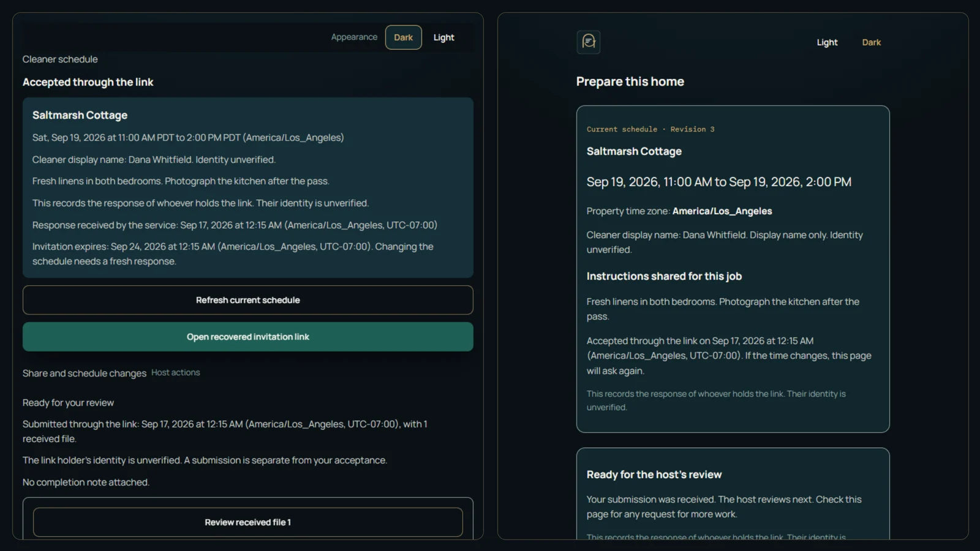Click the Host actions label
This screenshot has width=980, height=551.
[176, 372]
